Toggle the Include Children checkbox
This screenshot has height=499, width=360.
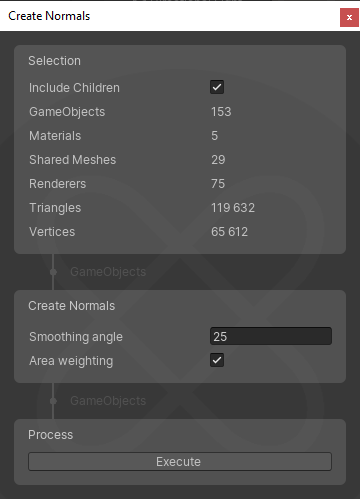(217, 87)
